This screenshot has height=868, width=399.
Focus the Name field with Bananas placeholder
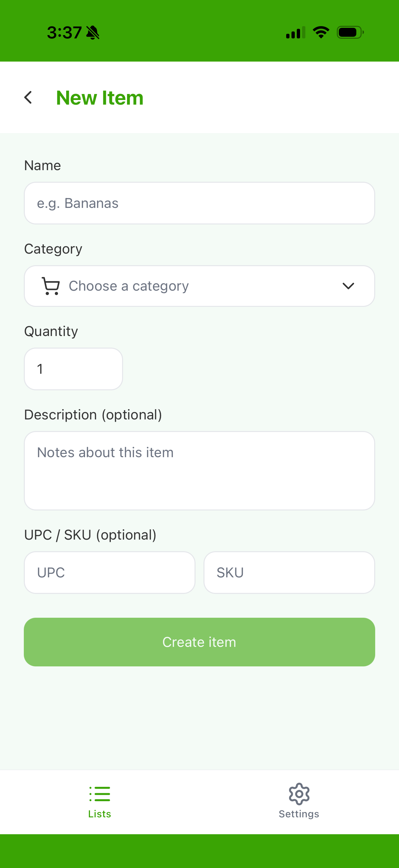tap(199, 203)
